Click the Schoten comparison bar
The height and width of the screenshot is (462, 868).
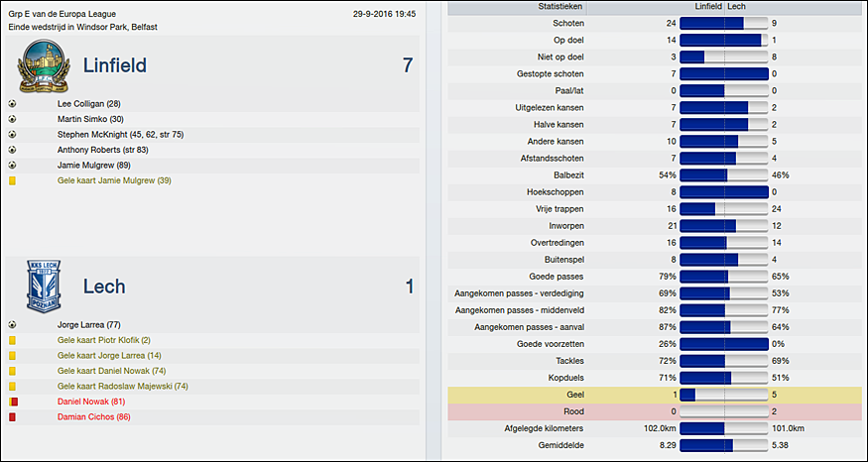click(x=724, y=23)
